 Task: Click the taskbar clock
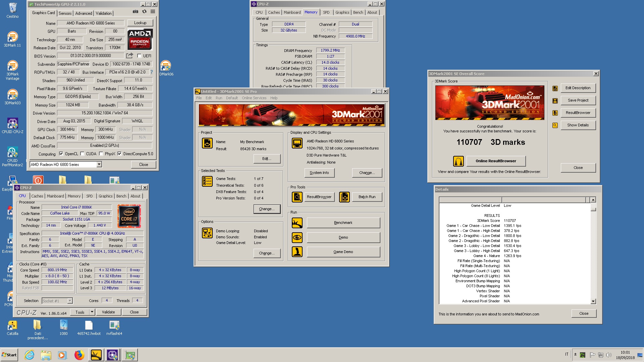click(x=625, y=355)
